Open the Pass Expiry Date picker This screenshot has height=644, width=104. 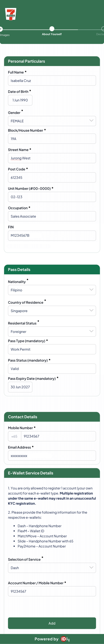(x=20, y=387)
